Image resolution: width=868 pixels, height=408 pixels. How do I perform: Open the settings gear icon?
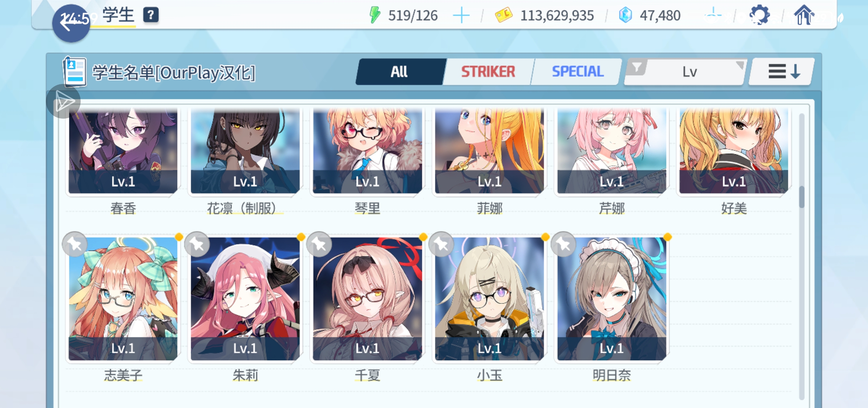(759, 15)
